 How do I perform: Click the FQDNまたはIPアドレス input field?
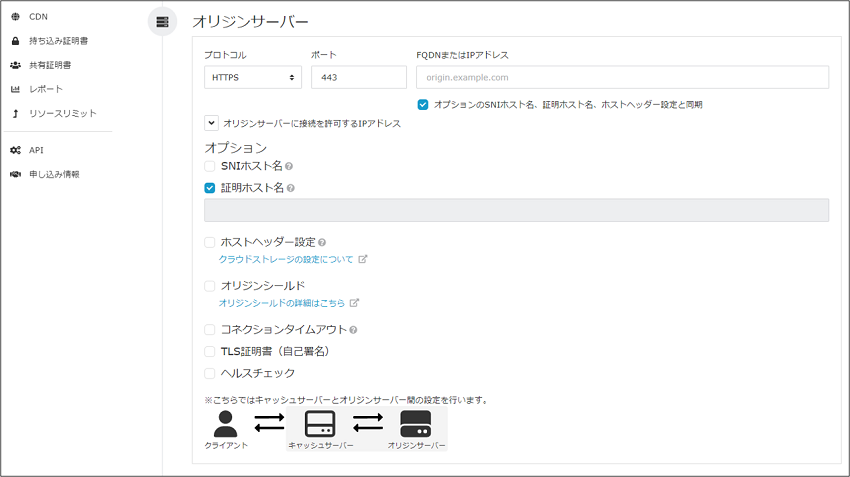(x=622, y=77)
